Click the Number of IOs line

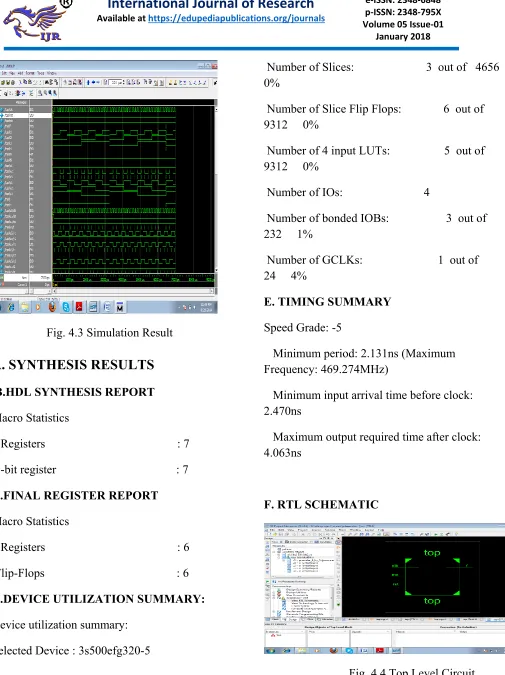pos(348,192)
